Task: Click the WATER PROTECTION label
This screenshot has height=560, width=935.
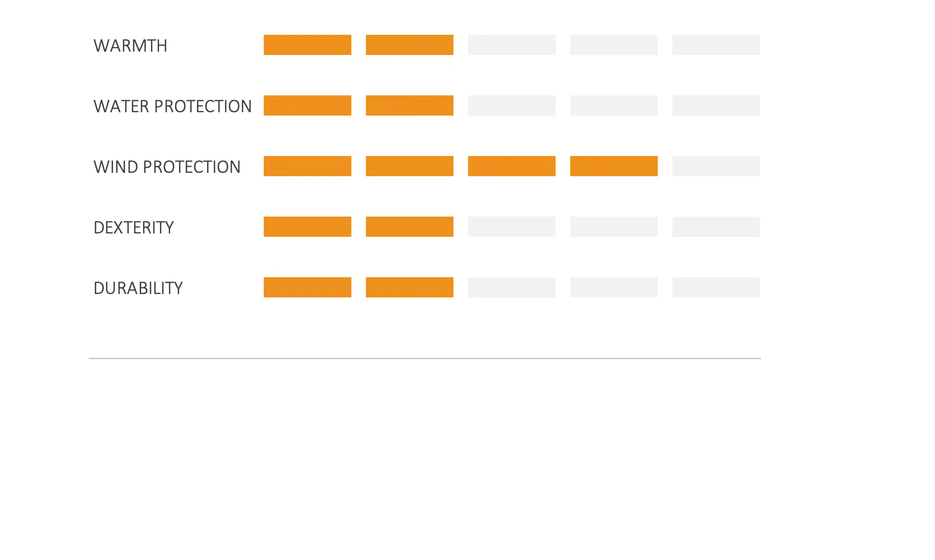Action: pos(172,106)
